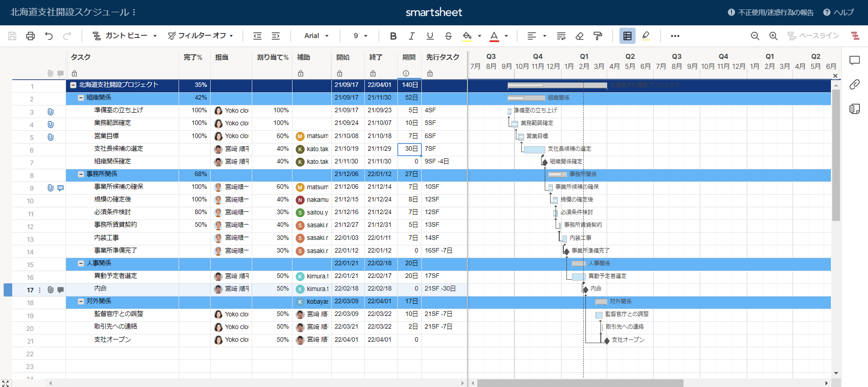Click attachment icon on row 5
The image size is (868, 387).
51,137
